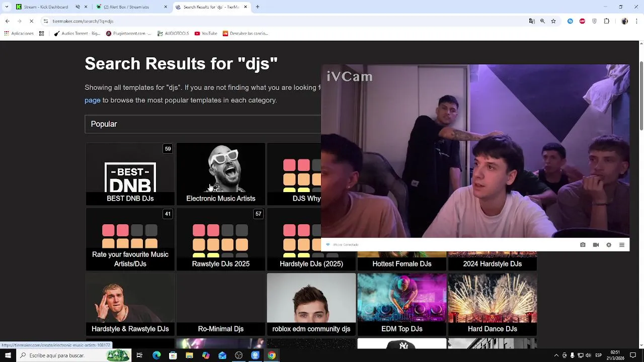Close the Stream - Kick Dashboard tab
Image resolution: width=644 pixels, height=362 pixels.
coord(86,7)
